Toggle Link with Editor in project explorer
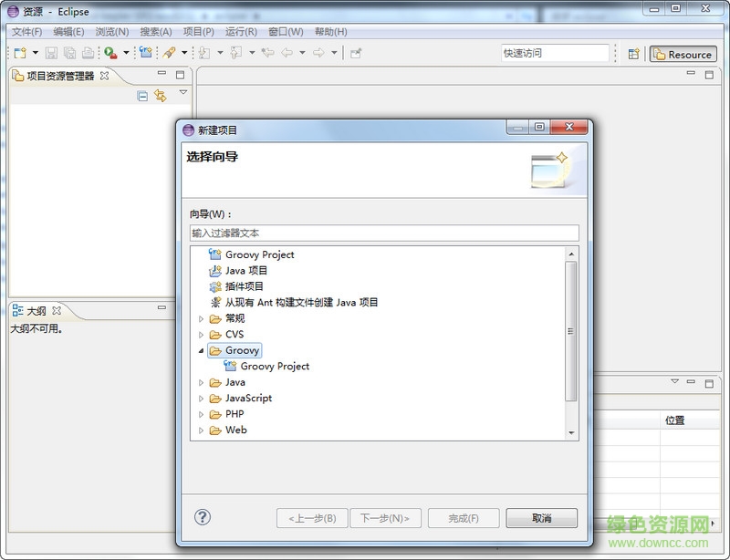Screen dimensions: 730x560 (161, 96)
